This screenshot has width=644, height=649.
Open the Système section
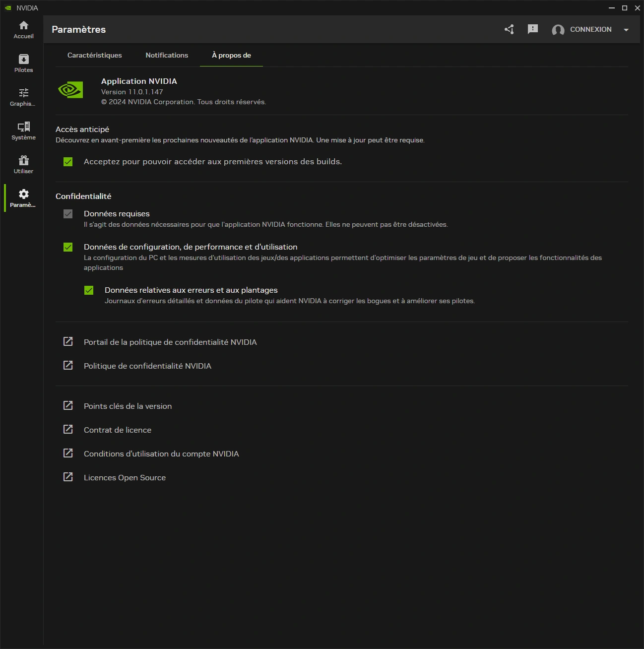[x=23, y=131]
